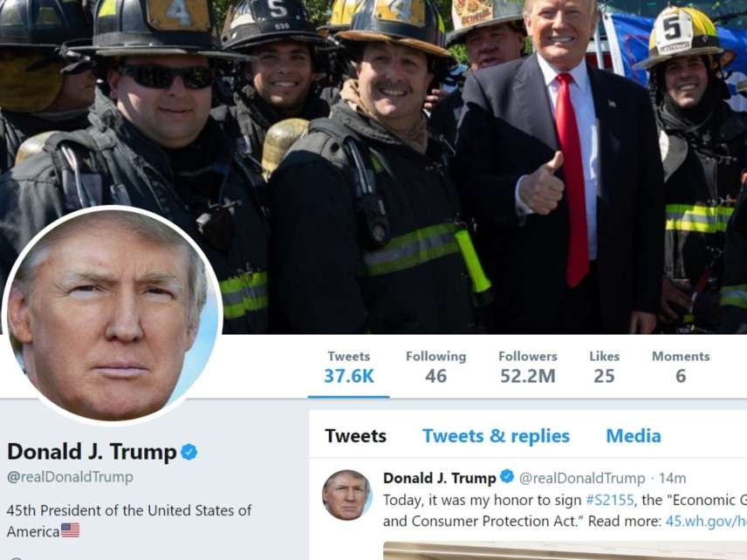Click the Donald J. Trump profile name heading
The image size is (747, 560).
[92, 452]
